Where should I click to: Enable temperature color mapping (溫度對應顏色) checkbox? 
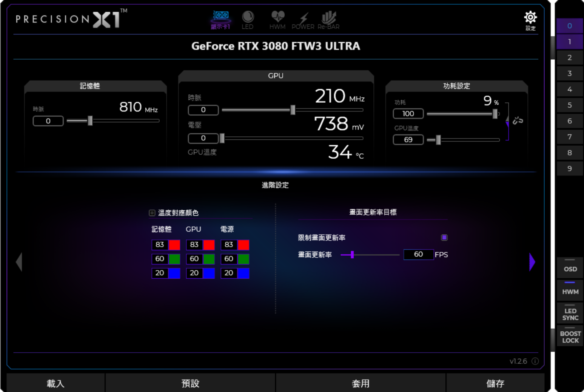152,213
